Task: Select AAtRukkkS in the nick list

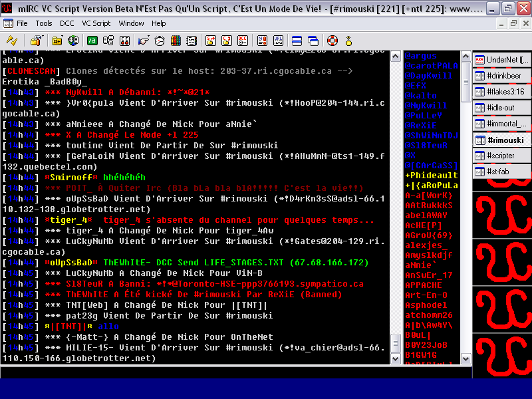Action: (429, 205)
